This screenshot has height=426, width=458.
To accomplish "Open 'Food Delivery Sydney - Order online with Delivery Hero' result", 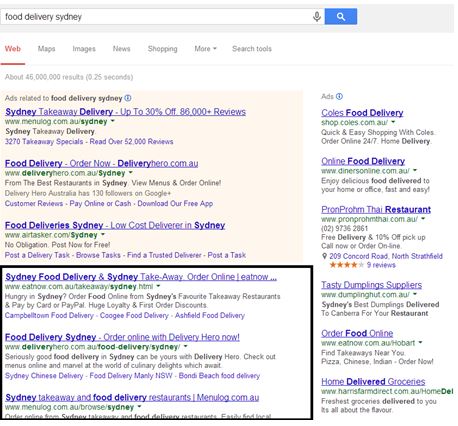I will click(x=122, y=337).
